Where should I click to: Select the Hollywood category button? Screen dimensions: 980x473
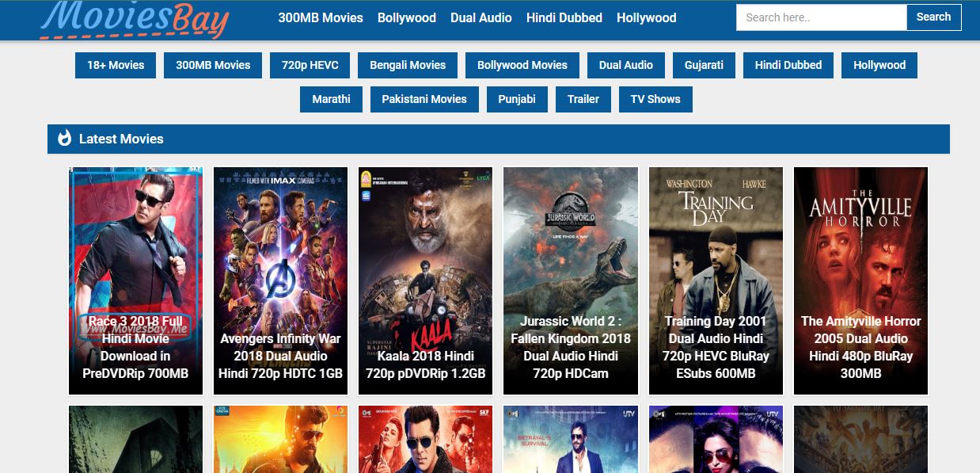(x=879, y=65)
